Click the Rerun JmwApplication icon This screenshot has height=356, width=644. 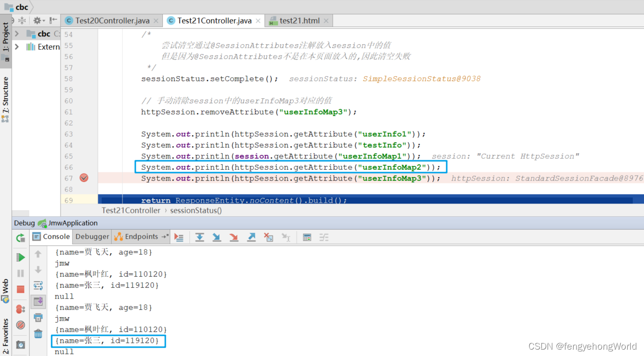(x=21, y=238)
